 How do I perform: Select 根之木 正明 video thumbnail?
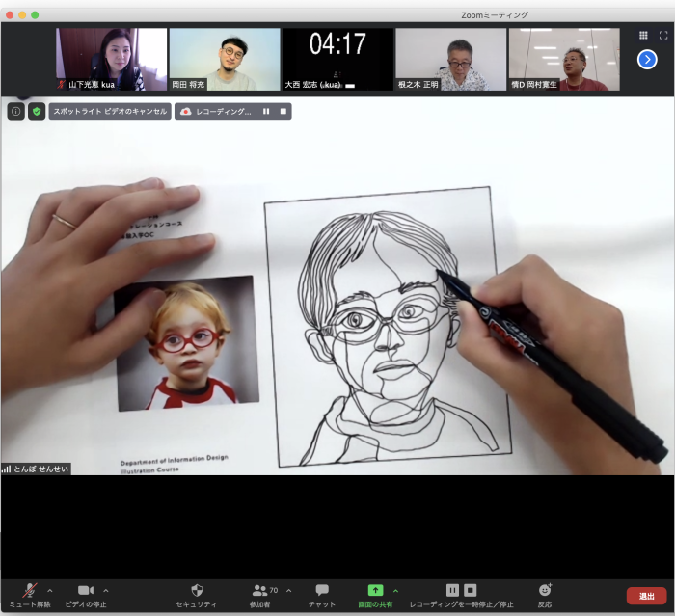(x=451, y=60)
